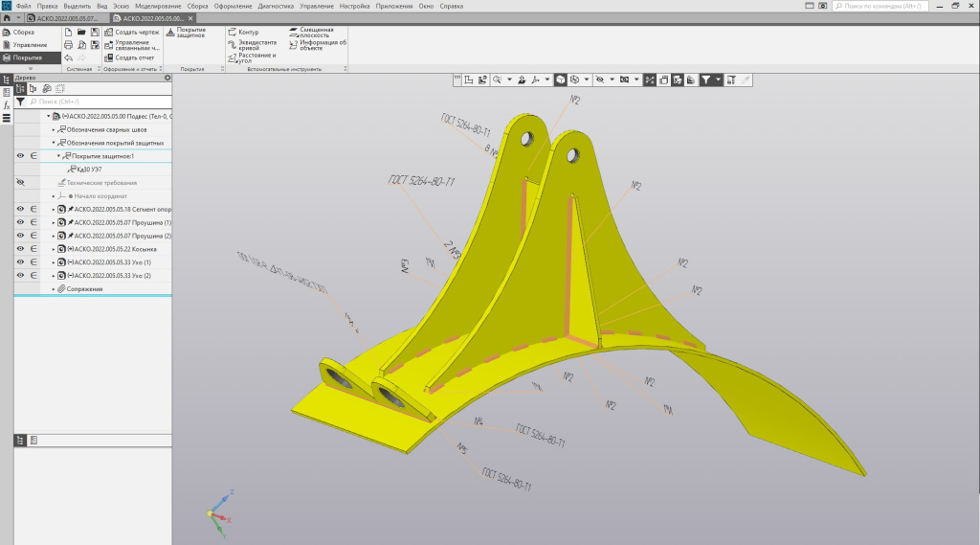Expand the Косынка component node
The image size is (980, 545).
[x=54, y=249]
